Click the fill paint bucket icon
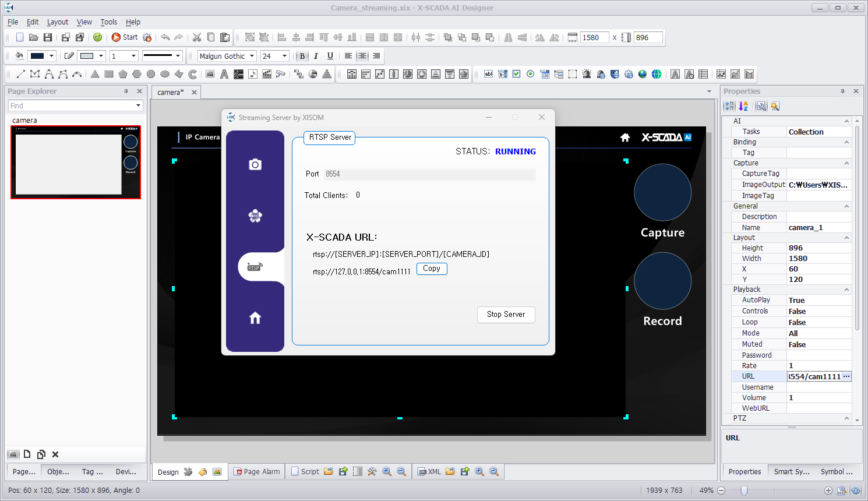The height and width of the screenshot is (501, 868). click(19, 56)
